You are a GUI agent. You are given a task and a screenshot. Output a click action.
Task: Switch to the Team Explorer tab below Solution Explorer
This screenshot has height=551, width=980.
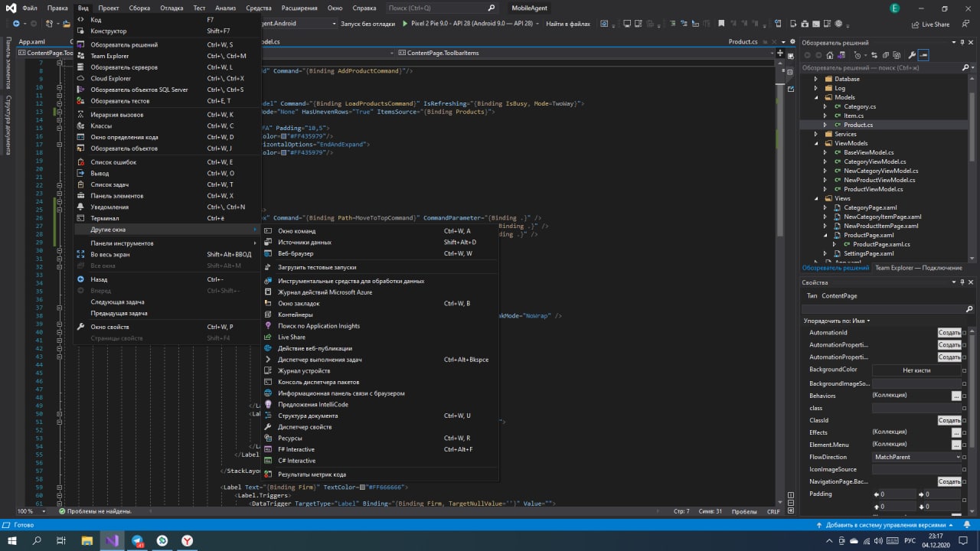point(919,268)
